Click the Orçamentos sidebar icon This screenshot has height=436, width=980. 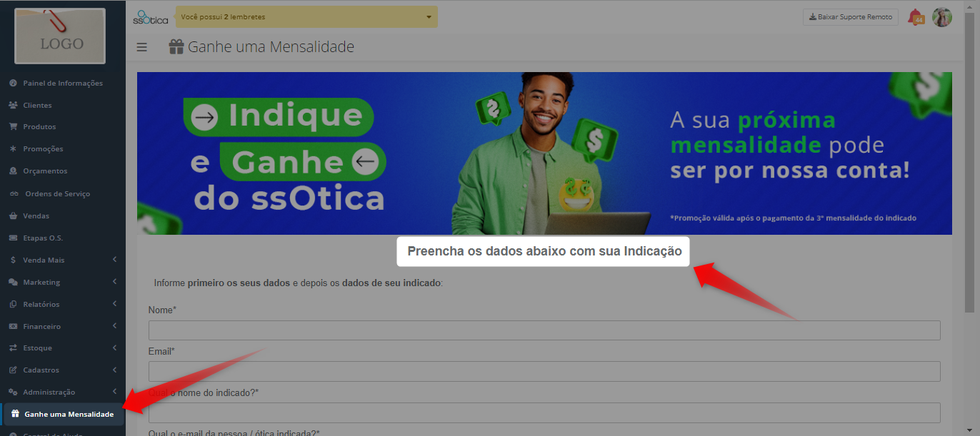click(x=13, y=171)
